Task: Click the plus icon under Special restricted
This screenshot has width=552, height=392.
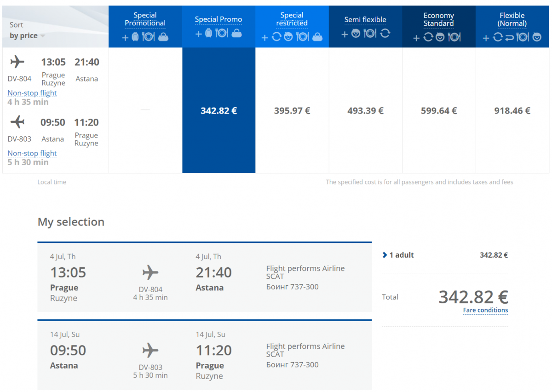Action: click(x=264, y=38)
